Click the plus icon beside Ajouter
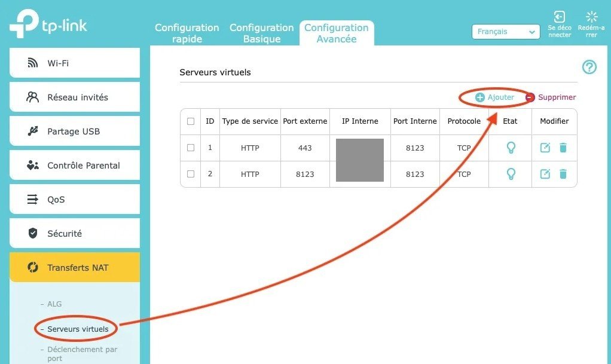 pos(479,97)
